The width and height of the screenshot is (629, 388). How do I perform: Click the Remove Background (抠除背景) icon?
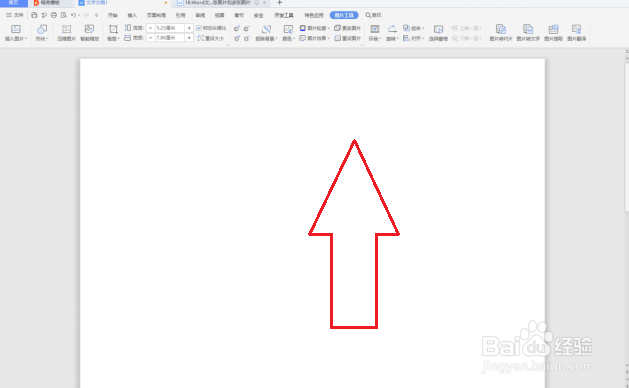point(266,29)
